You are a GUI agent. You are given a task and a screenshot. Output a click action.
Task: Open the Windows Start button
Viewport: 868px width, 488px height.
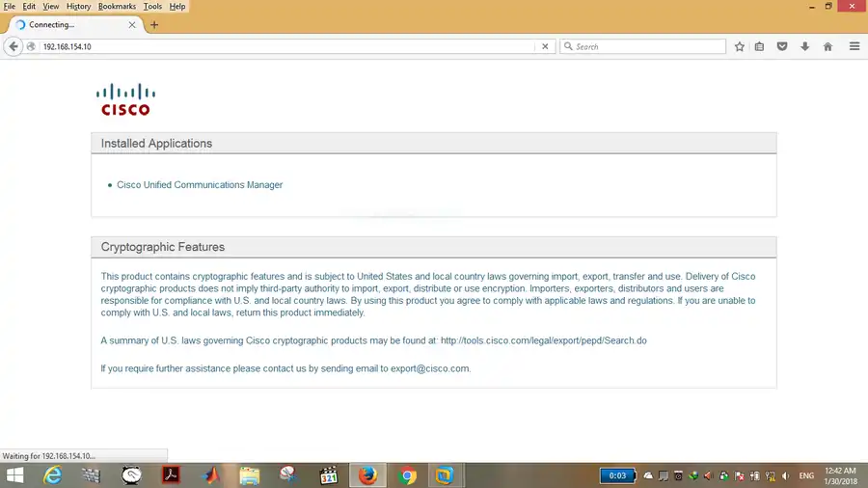click(14, 475)
